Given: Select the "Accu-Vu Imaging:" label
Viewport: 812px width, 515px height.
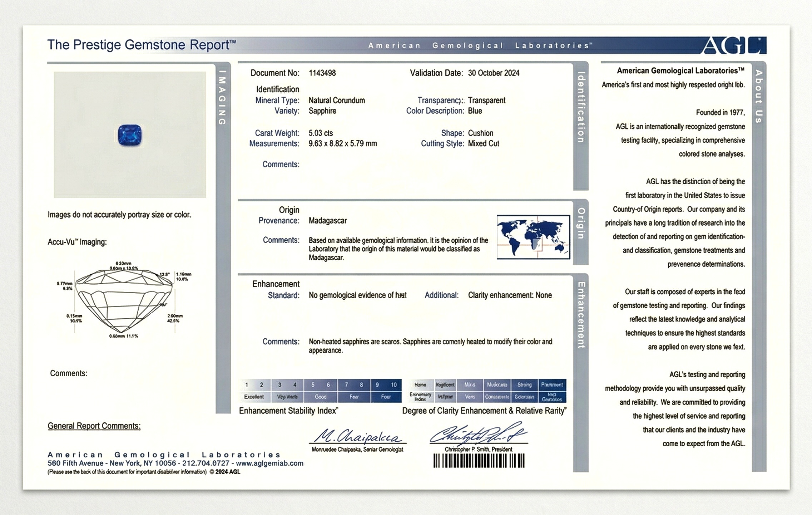Looking at the screenshot, I should point(77,242).
